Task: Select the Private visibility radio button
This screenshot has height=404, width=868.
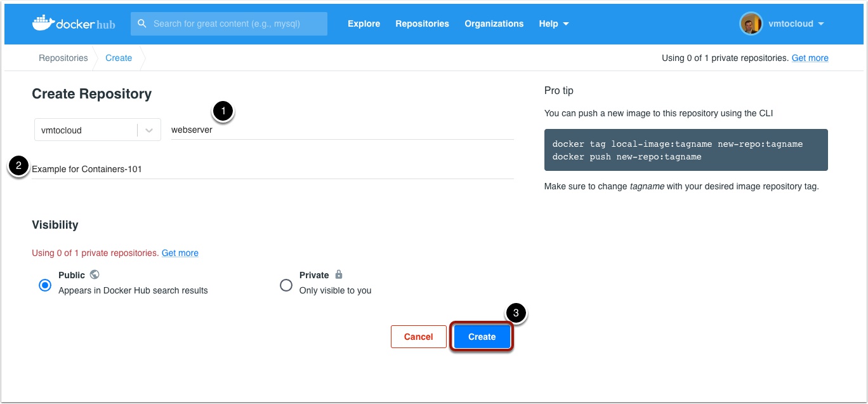Action: click(286, 285)
